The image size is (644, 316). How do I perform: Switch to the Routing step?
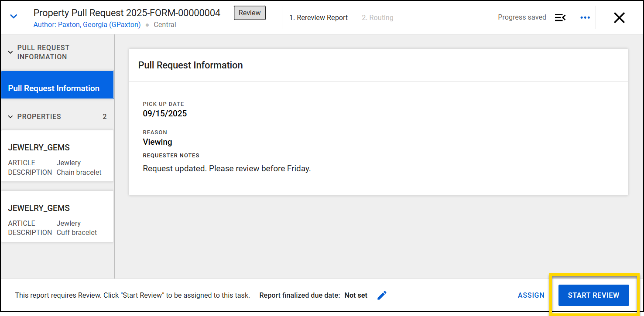click(377, 18)
